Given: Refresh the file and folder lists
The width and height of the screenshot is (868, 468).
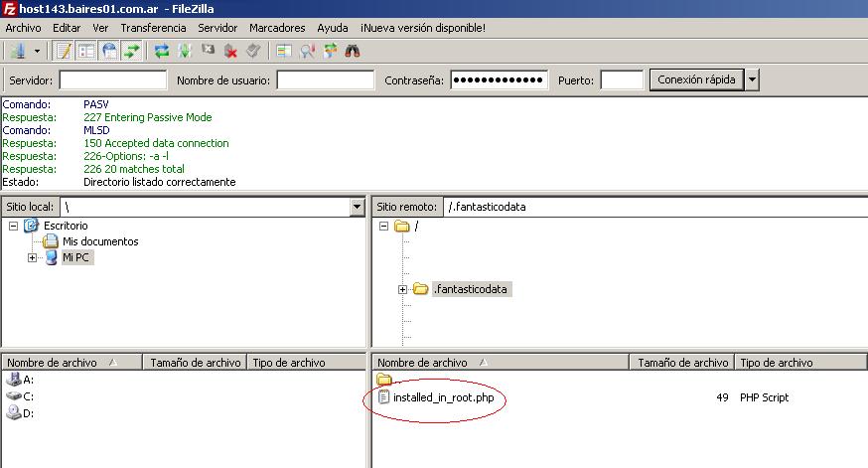Looking at the screenshot, I should click(161, 52).
